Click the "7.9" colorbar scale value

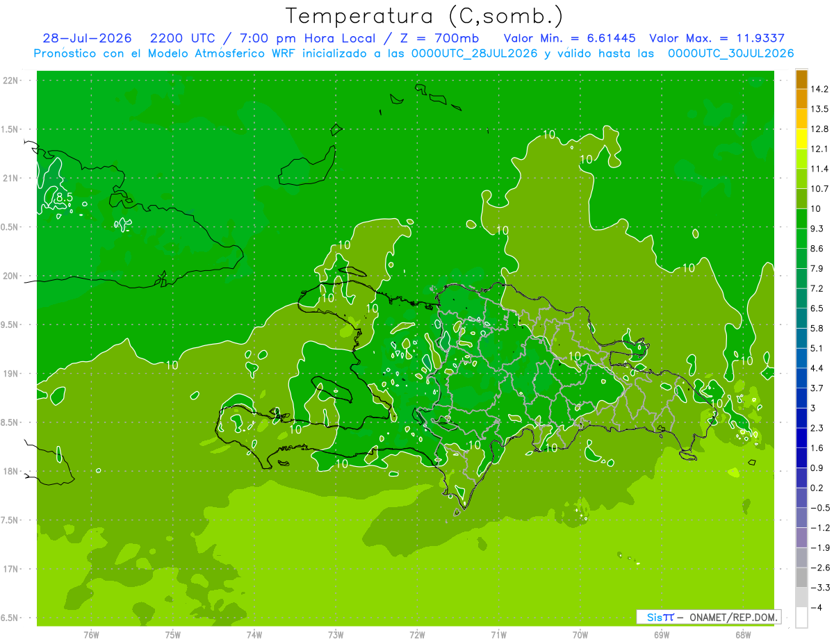(817, 268)
